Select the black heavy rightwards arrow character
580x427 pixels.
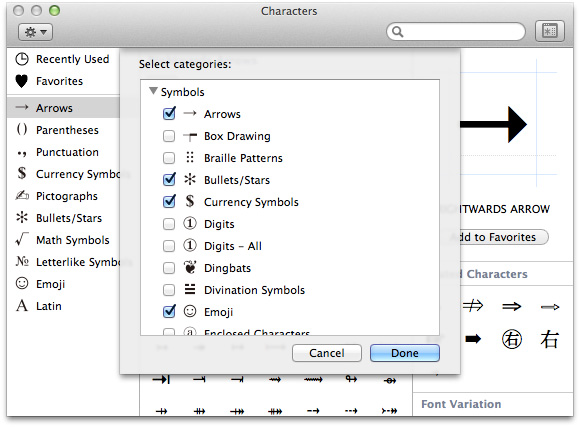coord(473,339)
